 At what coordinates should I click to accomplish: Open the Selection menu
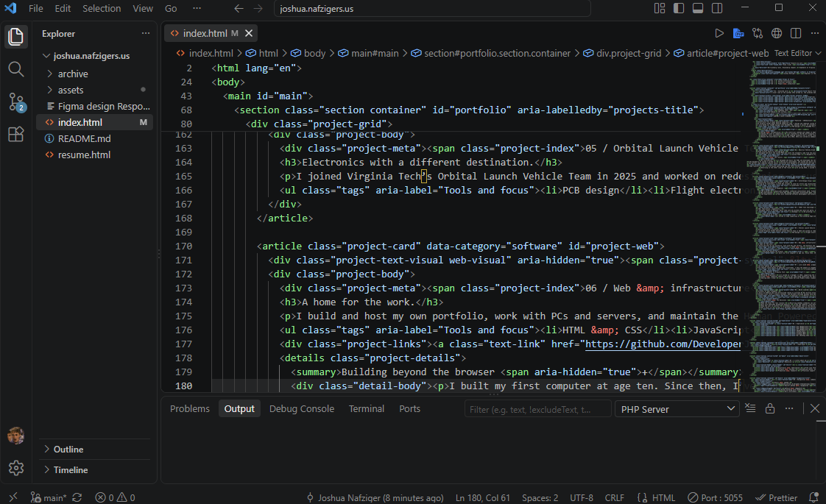102,8
